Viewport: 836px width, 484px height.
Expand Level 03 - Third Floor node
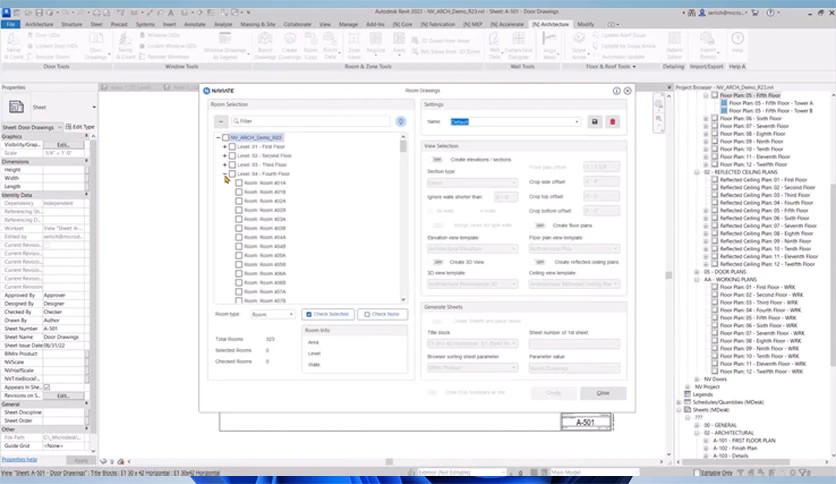(x=224, y=165)
